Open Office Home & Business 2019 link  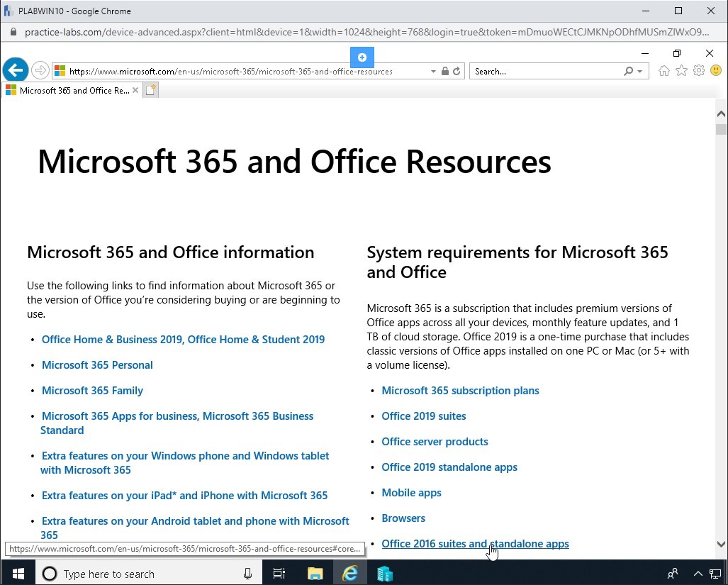(x=183, y=340)
